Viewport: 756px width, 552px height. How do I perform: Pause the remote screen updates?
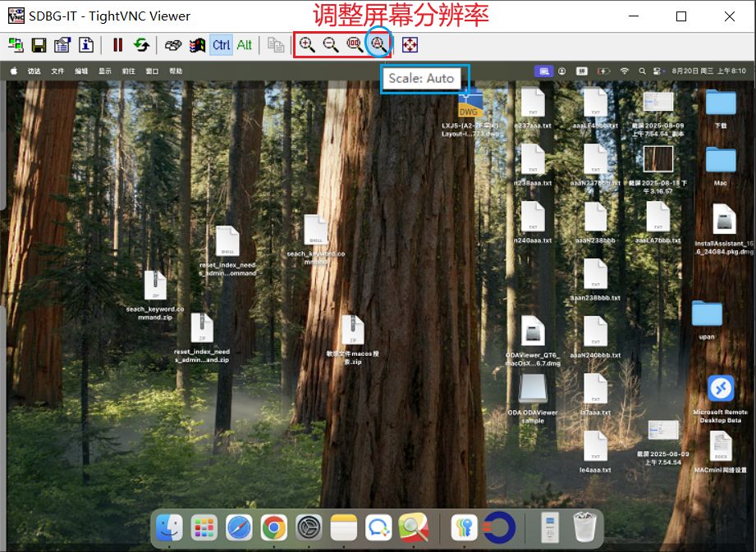pos(117,45)
